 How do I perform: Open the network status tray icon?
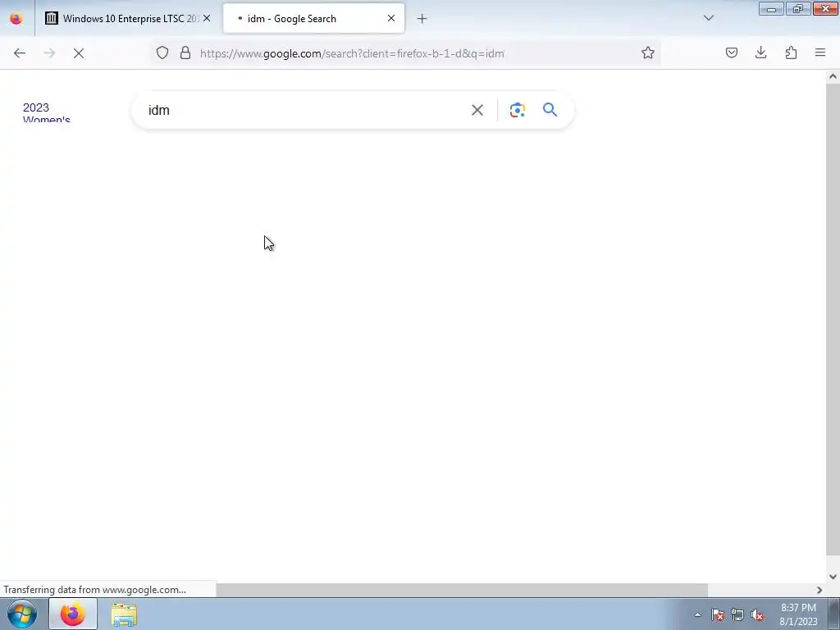coord(737,614)
